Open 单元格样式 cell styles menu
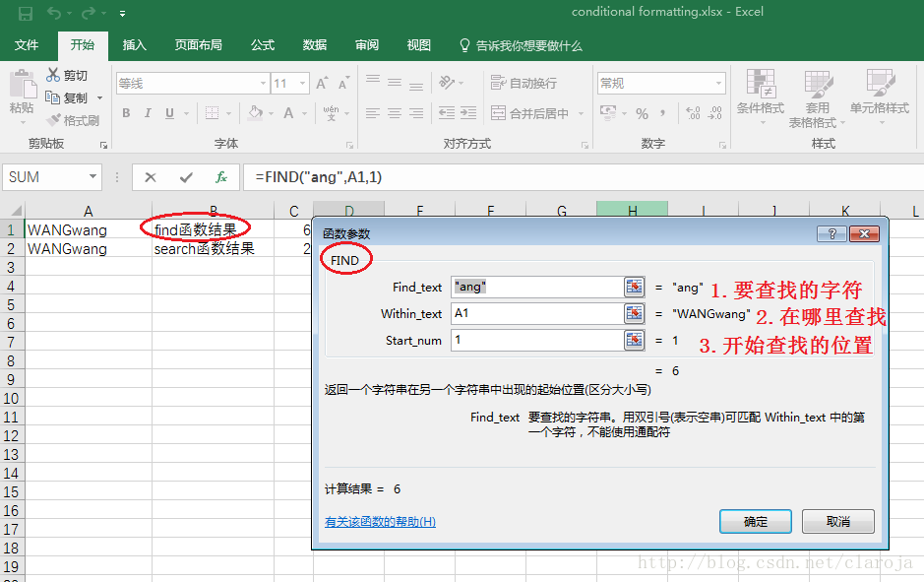 point(880,97)
